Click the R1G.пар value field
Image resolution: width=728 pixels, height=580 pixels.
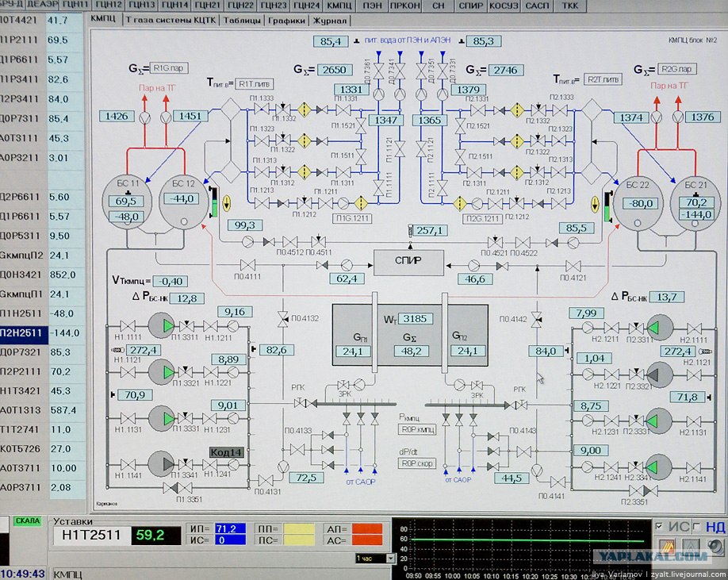tap(169, 68)
